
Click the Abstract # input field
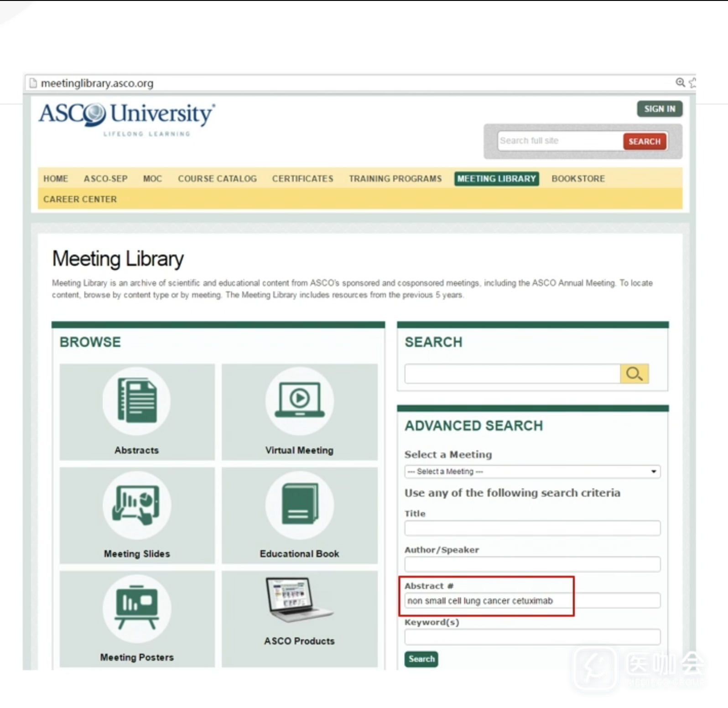532,601
